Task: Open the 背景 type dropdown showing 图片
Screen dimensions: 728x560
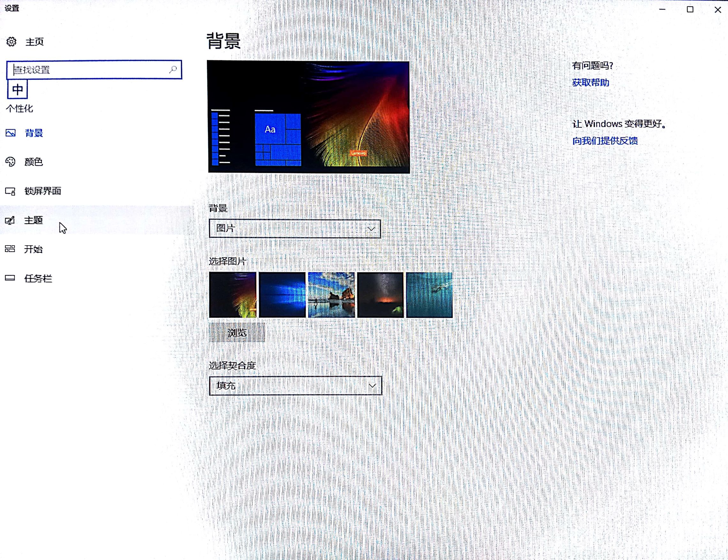Action: pos(294,229)
